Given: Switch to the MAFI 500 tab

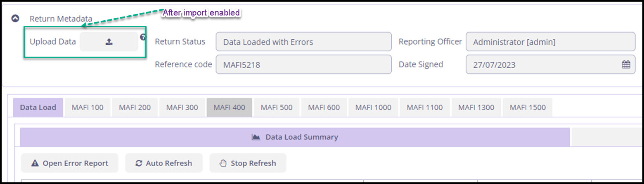Looking at the screenshot, I should click(277, 108).
